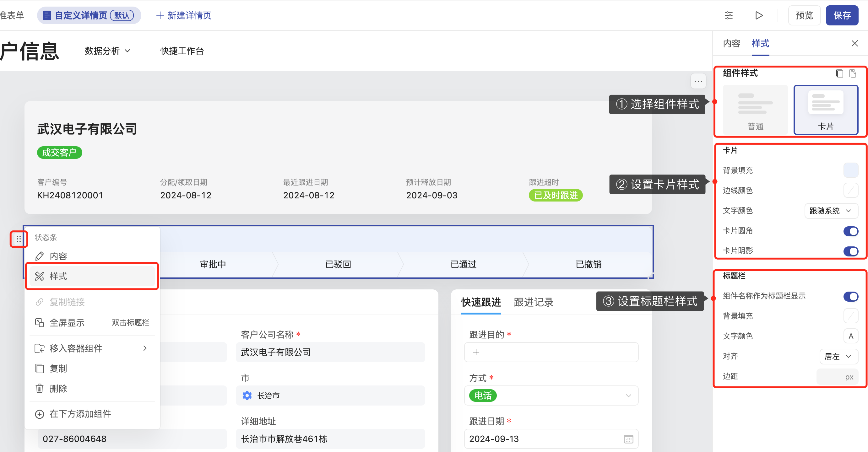The width and height of the screenshot is (868, 452).
Task: Choose the 普通 component style
Action: 755,110
